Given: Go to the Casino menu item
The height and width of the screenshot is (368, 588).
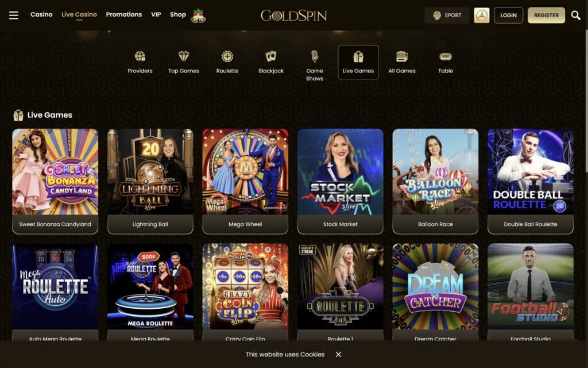Looking at the screenshot, I should [x=41, y=14].
